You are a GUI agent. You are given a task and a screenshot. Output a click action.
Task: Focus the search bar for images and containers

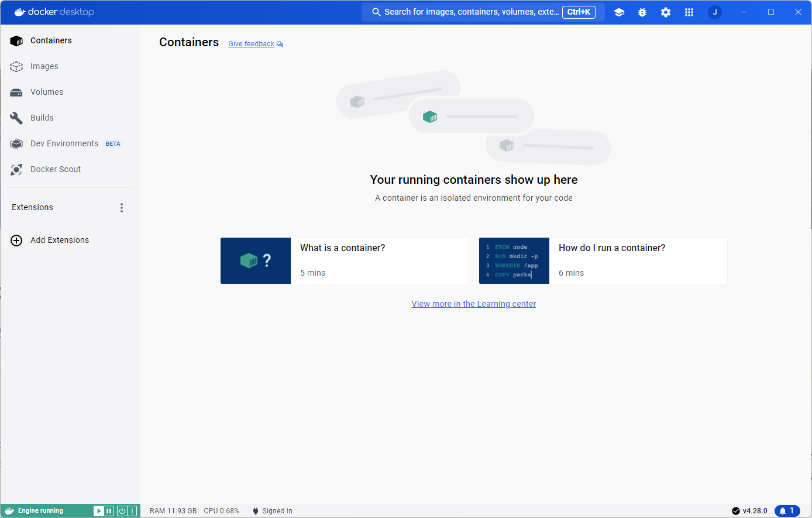[x=483, y=12]
